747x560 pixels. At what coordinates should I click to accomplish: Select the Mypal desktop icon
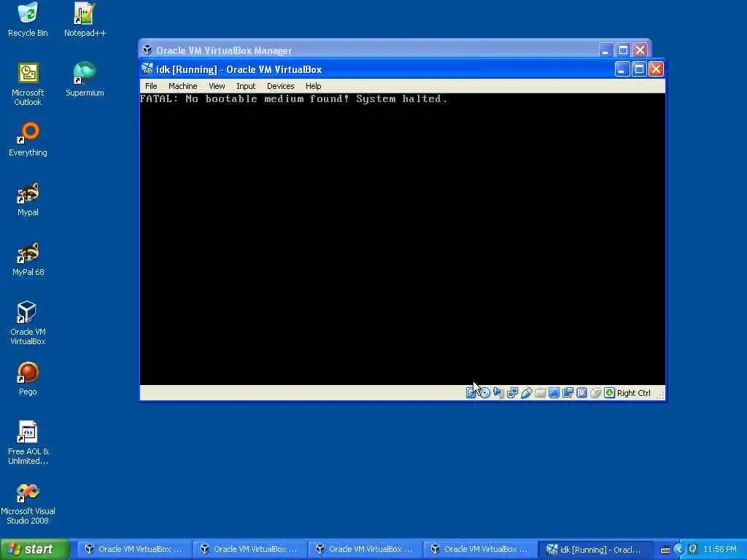[x=28, y=200]
